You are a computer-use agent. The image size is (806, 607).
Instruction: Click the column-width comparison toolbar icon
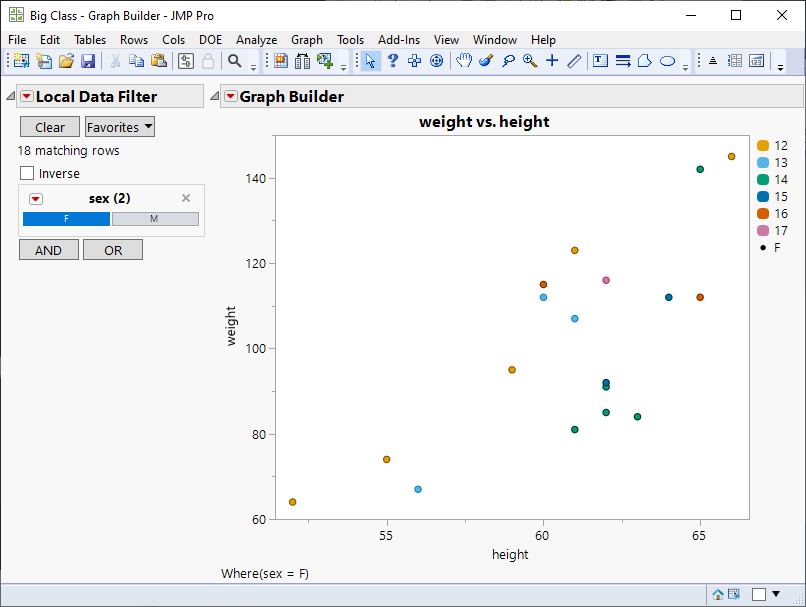pos(303,61)
